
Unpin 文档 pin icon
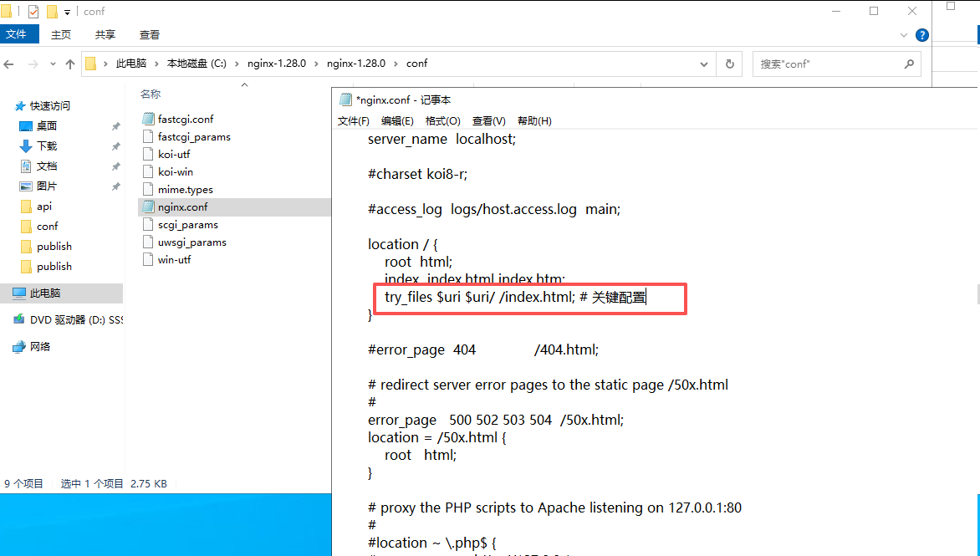[x=115, y=166]
